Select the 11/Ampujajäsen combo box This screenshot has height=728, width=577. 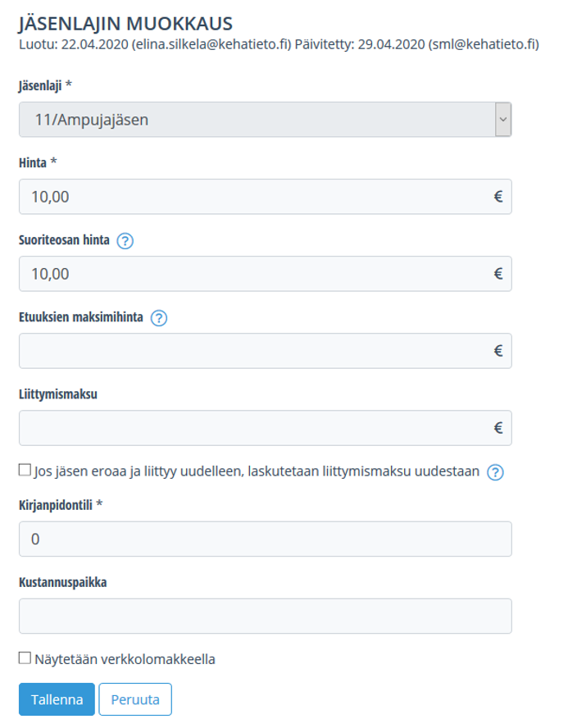pyautogui.click(x=256, y=120)
